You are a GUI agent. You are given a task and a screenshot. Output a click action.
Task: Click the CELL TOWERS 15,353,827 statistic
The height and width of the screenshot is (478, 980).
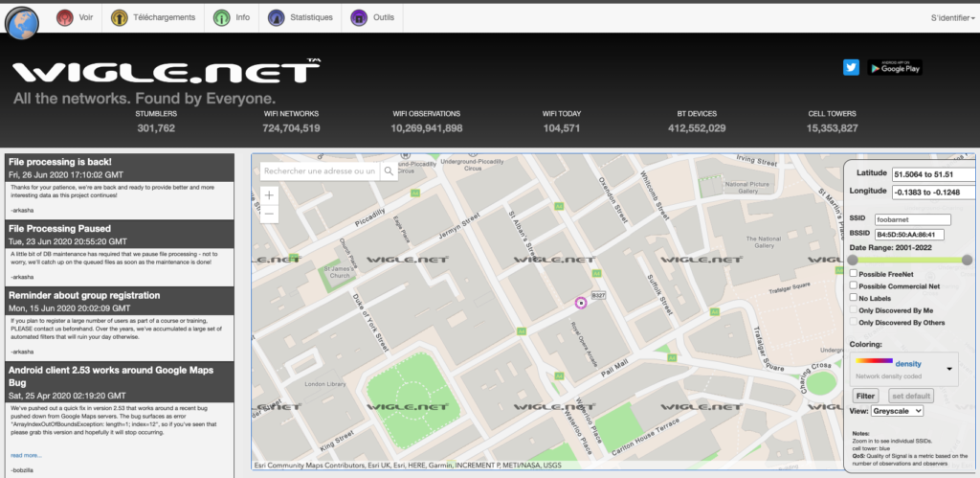[832, 122]
